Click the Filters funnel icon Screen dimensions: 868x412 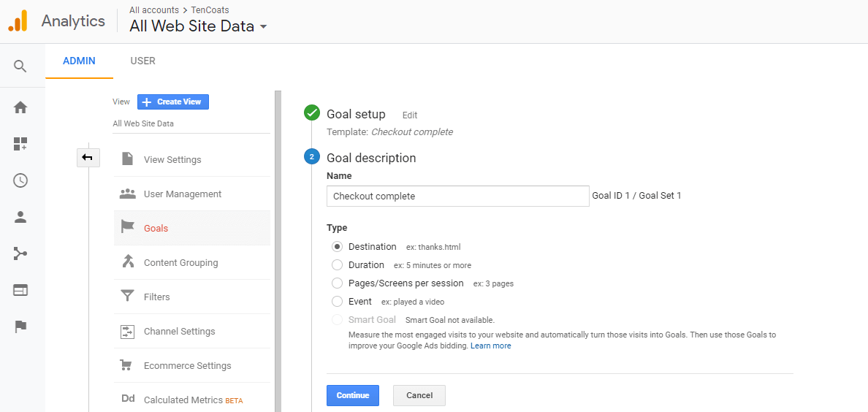(128, 297)
